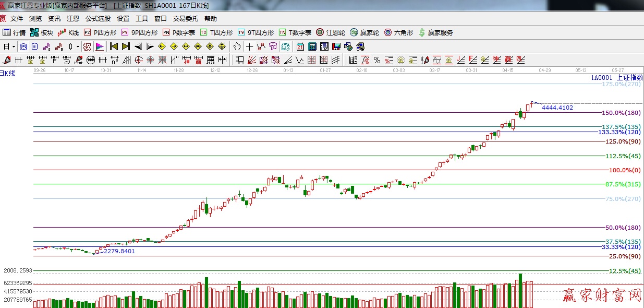Open the 公式选股 menu

point(98,18)
